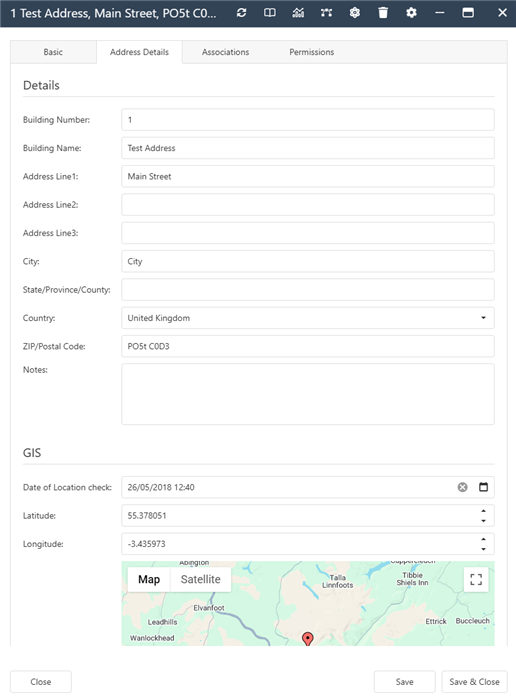Screen dimensions: 516x700
Task: Click the Save button
Action: coord(404,682)
